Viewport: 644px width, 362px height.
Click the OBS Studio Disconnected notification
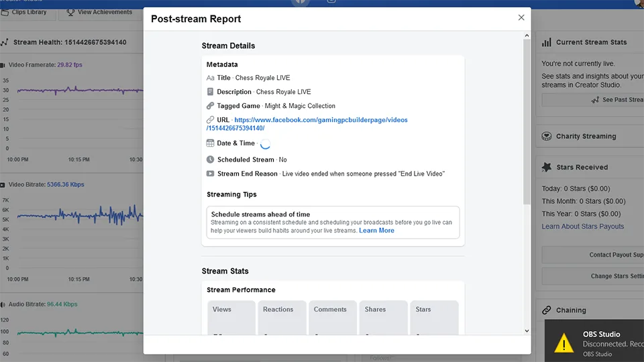594,341
